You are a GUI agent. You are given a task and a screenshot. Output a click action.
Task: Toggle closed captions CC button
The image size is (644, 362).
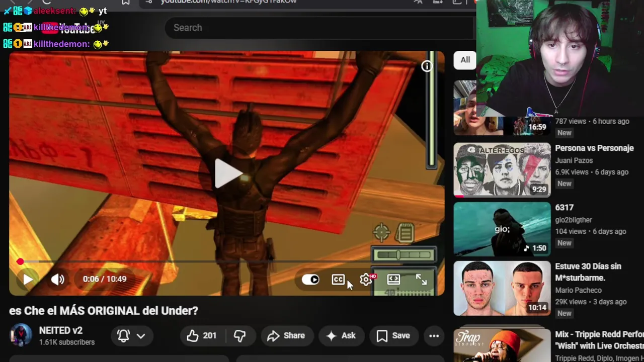(x=338, y=280)
